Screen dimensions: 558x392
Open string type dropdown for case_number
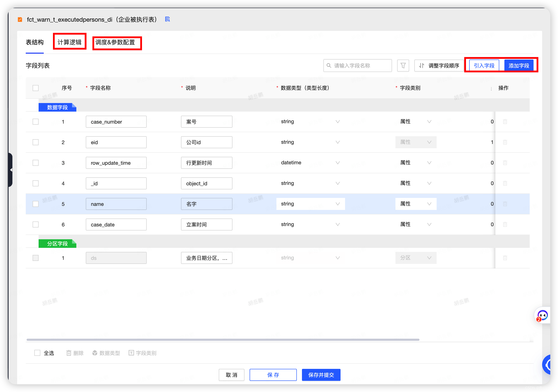[x=310, y=122]
